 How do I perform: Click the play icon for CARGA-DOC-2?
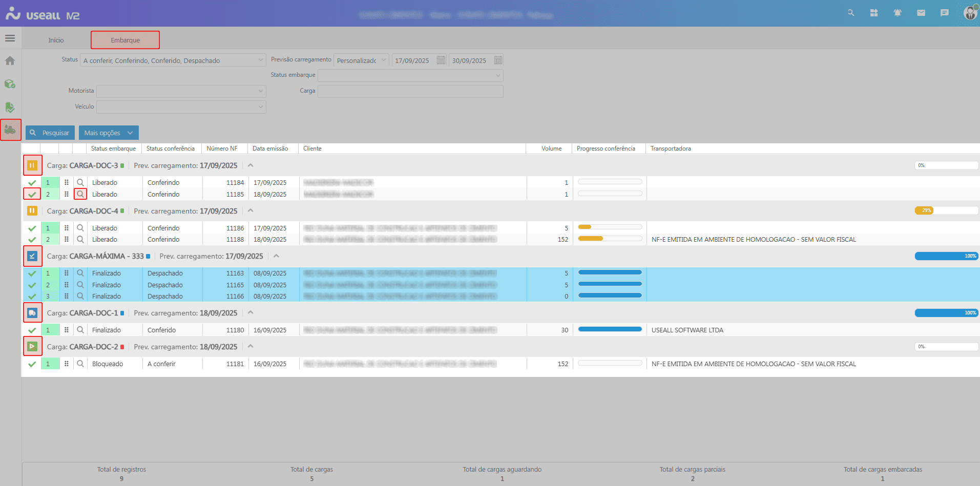32,347
